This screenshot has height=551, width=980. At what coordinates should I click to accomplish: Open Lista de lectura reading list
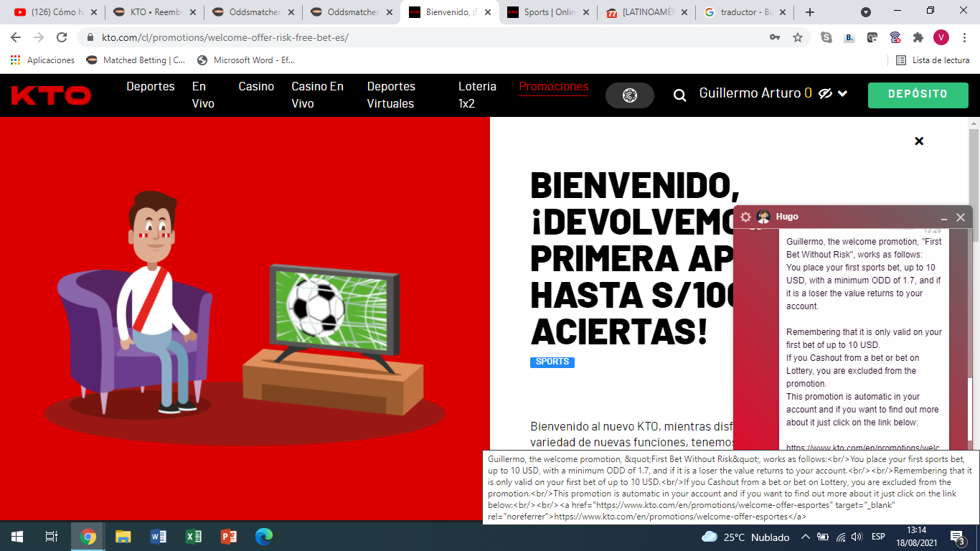tap(933, 60)
